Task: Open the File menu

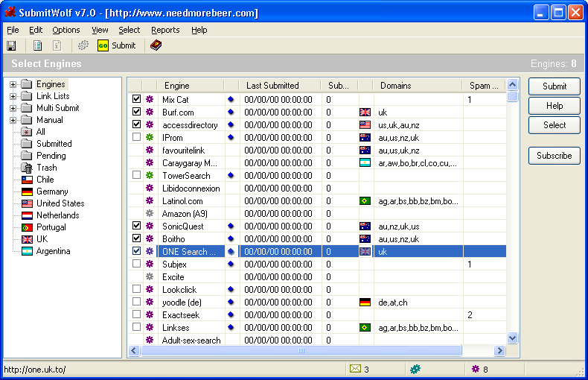Action: click(13, 30)
